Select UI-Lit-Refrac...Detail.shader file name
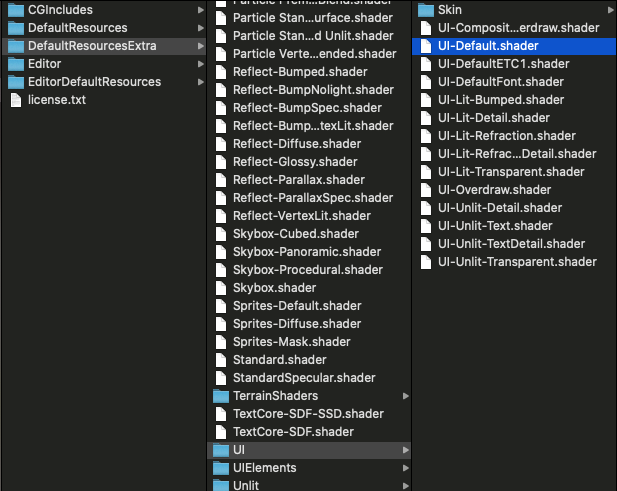This screenshot has width=617, height=491. [x=517, y=154]
